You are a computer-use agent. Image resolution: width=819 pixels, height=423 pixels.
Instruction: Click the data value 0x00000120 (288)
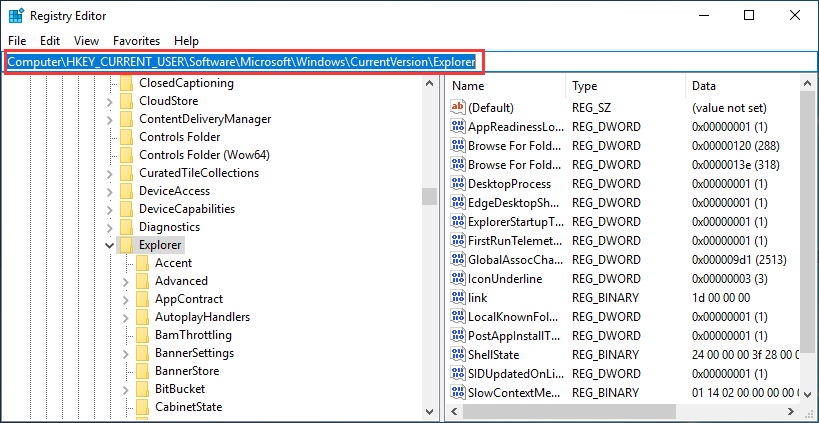(x=735, y=146)
